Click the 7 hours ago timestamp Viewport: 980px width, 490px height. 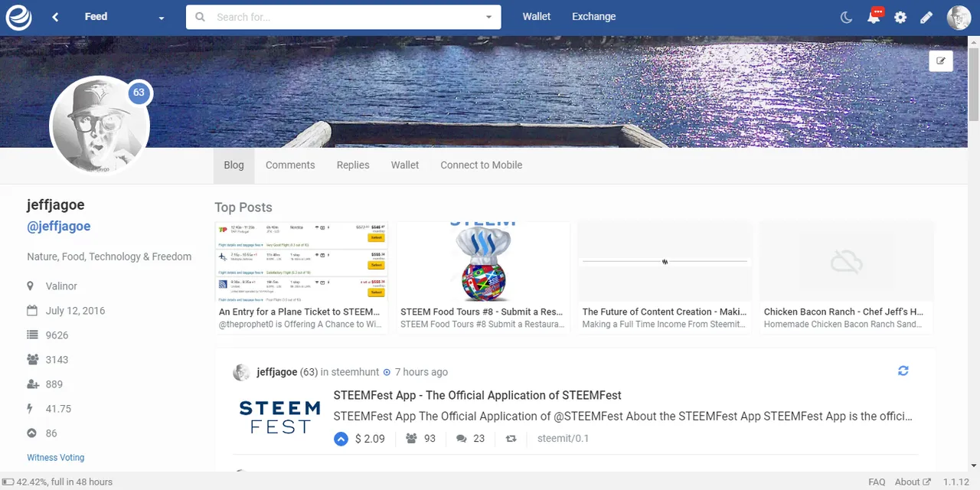[x=421, y=371]
